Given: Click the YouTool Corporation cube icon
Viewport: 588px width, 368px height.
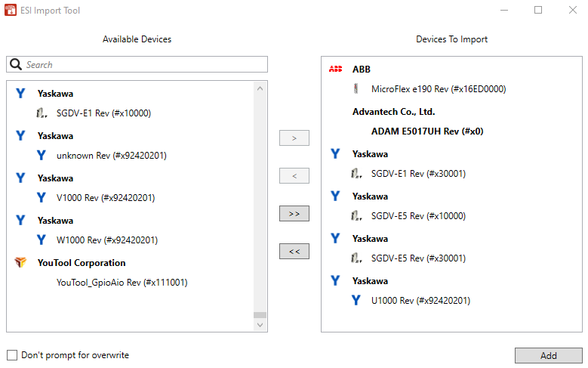Looking at the screenshot, I should pos(21,263).
